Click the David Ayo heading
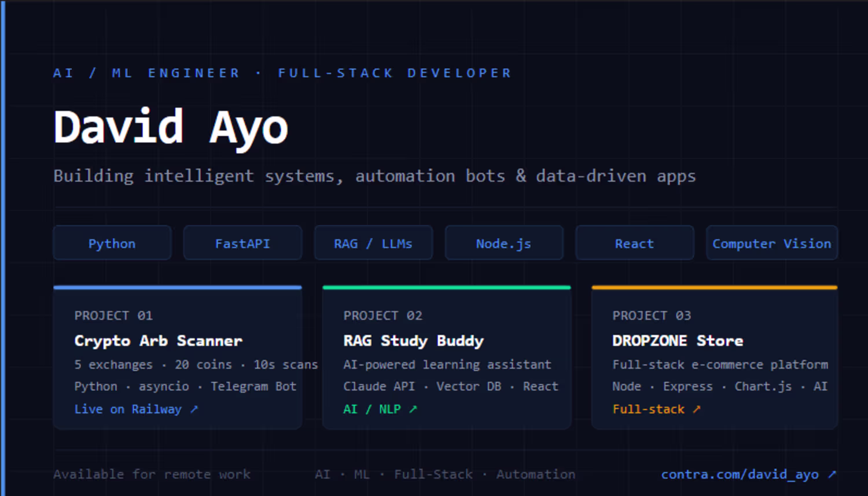Image resolution: width=868 pixels, height=496 pixels. (171, 128)
